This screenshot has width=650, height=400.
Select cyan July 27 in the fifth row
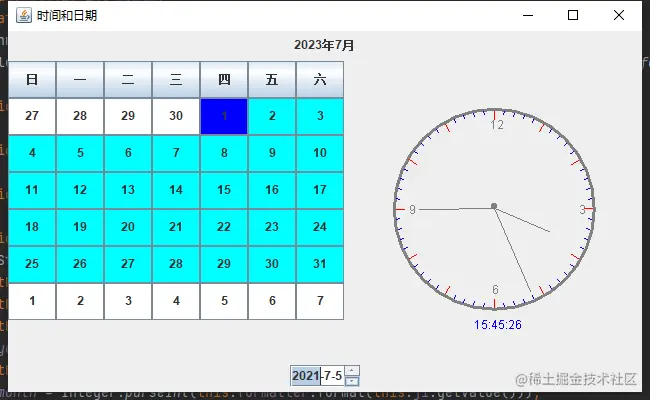[128, 264]
